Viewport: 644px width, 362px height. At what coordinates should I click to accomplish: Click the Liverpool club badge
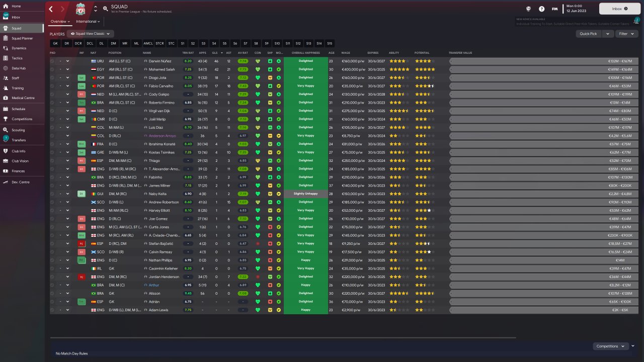pos(80,9)
